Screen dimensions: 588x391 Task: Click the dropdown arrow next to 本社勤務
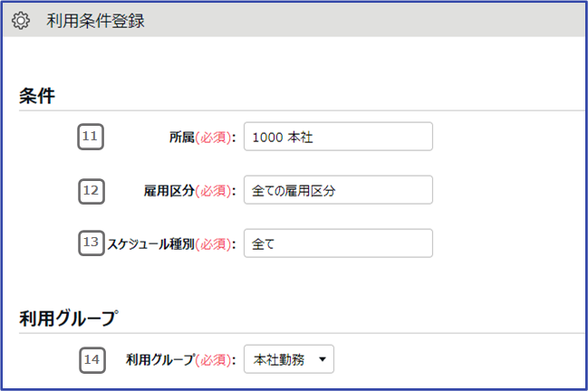point(322,359)
